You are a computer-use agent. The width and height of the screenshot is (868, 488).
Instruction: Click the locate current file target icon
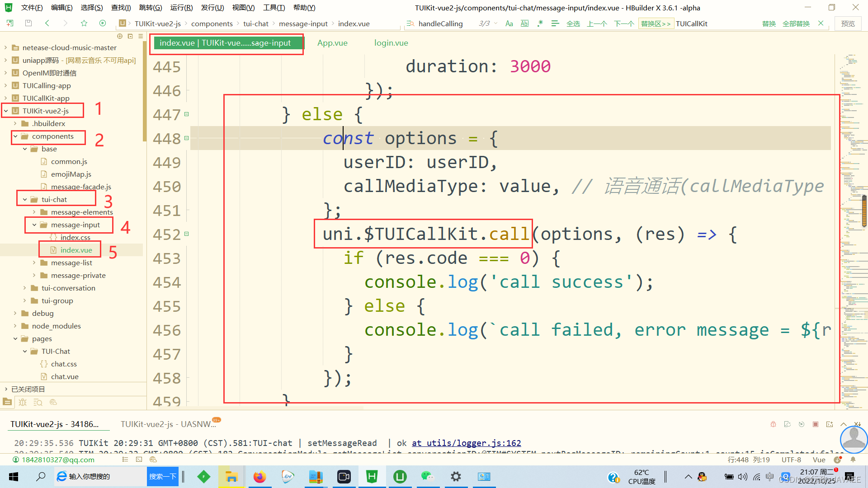(x=120, y=36)
